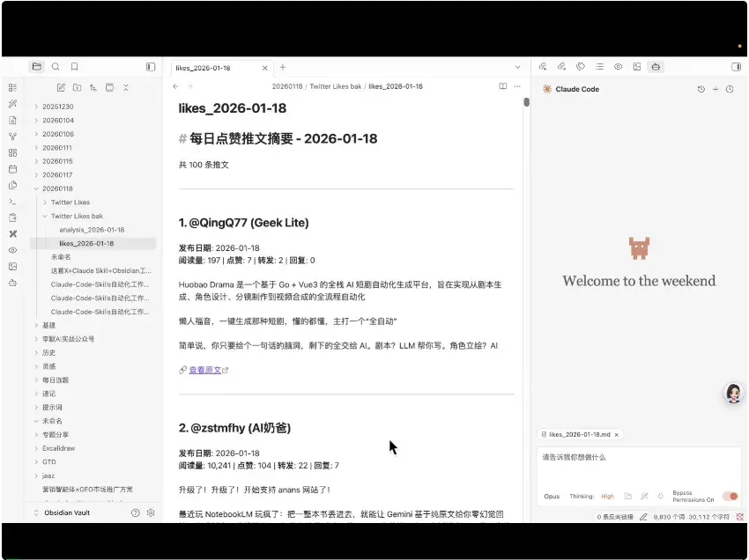Viewport: 749px width, 560px height.
Task: Toggle Bypass Permissions switch off
Action: coord(730,497)
